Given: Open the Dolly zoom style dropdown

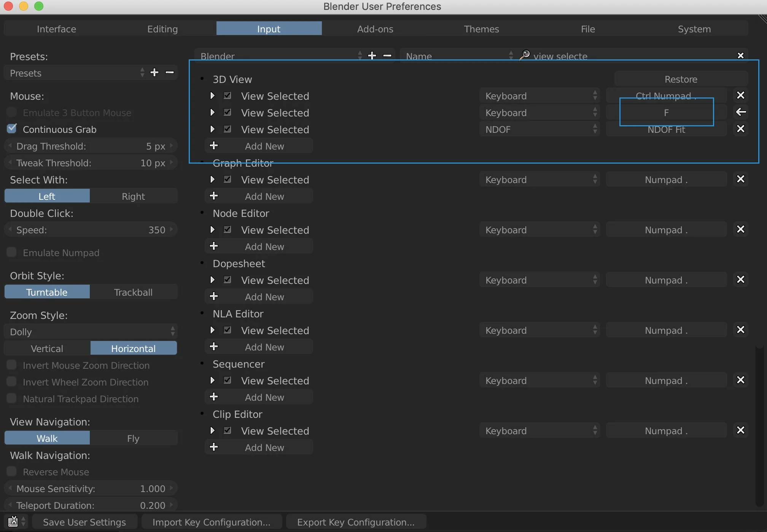Looking at the screenshot, I should point(91,331).
